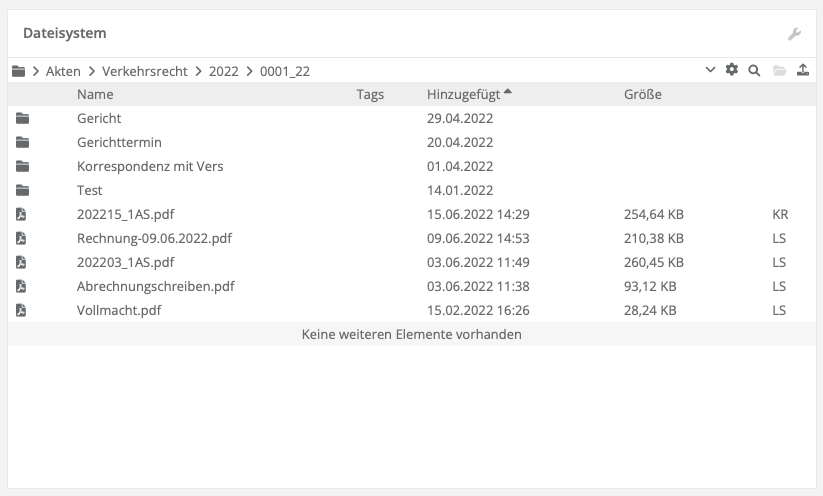The image size is (823, 496).
Task: Open the Gerichttermin folder
Action: 119,142
